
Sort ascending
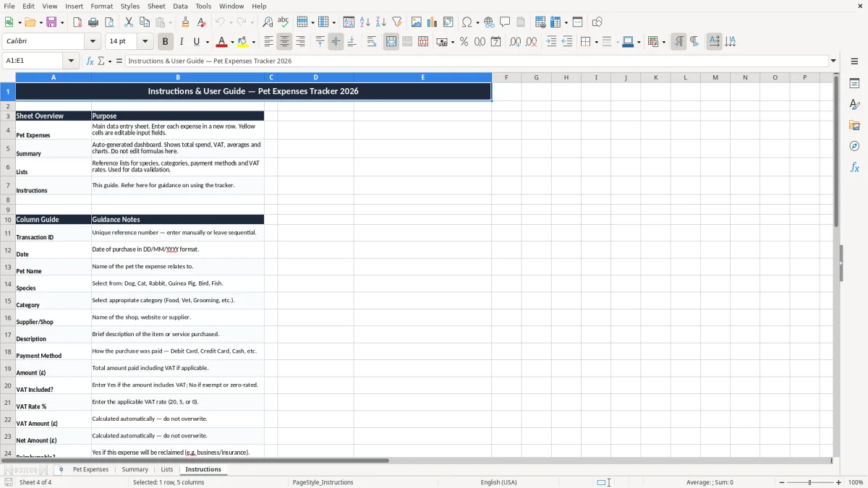365,22
